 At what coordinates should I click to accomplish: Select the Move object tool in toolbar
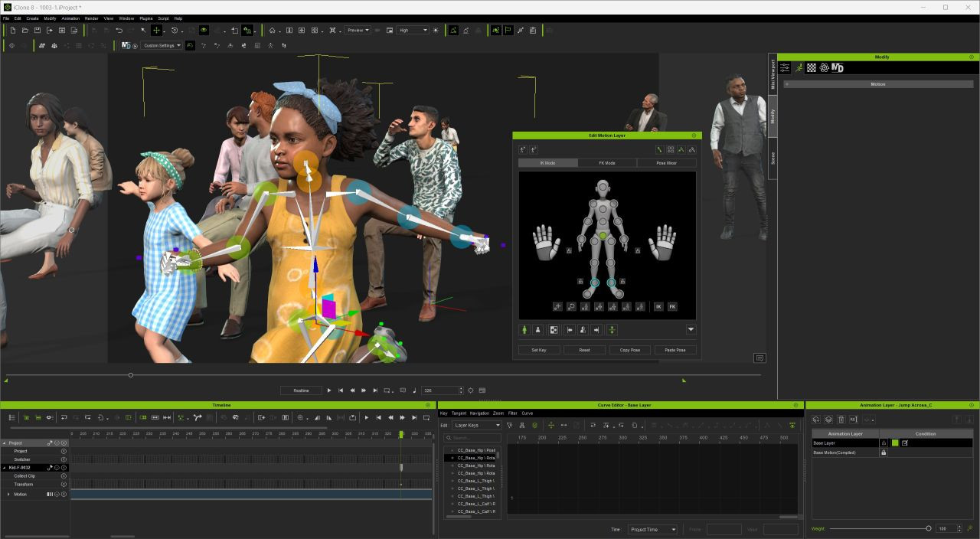pyautogui.click(x=156, y=31)
